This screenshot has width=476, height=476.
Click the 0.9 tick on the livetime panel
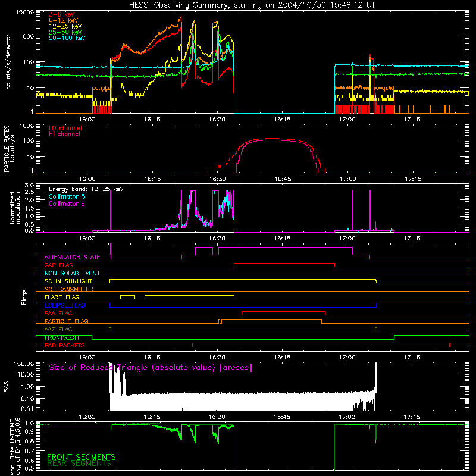29,432
